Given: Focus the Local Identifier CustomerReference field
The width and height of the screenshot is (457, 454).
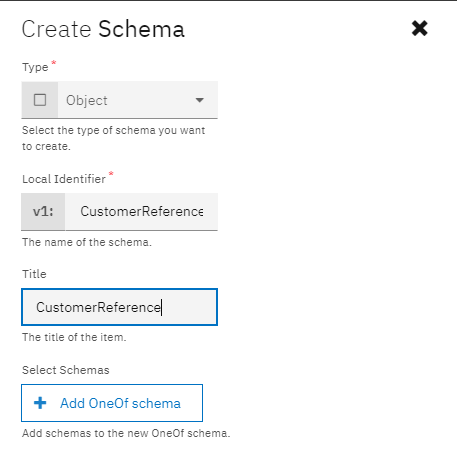Looking at the screenshot, I should (x=142, y=211).
